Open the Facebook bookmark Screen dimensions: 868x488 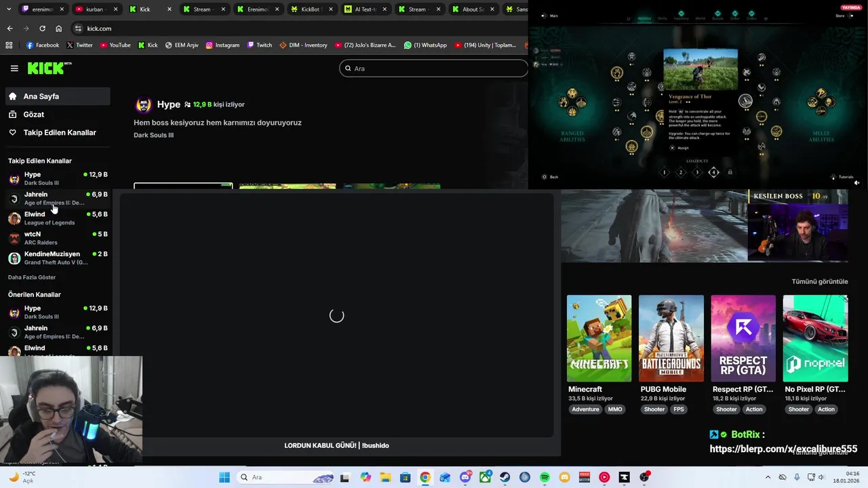(x=42, y=45)
